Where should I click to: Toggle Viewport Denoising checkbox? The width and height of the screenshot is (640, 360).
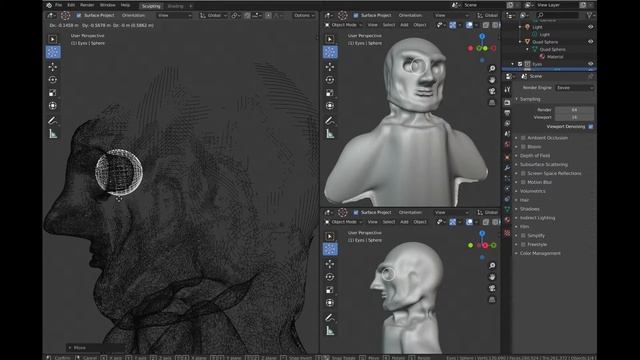coord(590,127)
